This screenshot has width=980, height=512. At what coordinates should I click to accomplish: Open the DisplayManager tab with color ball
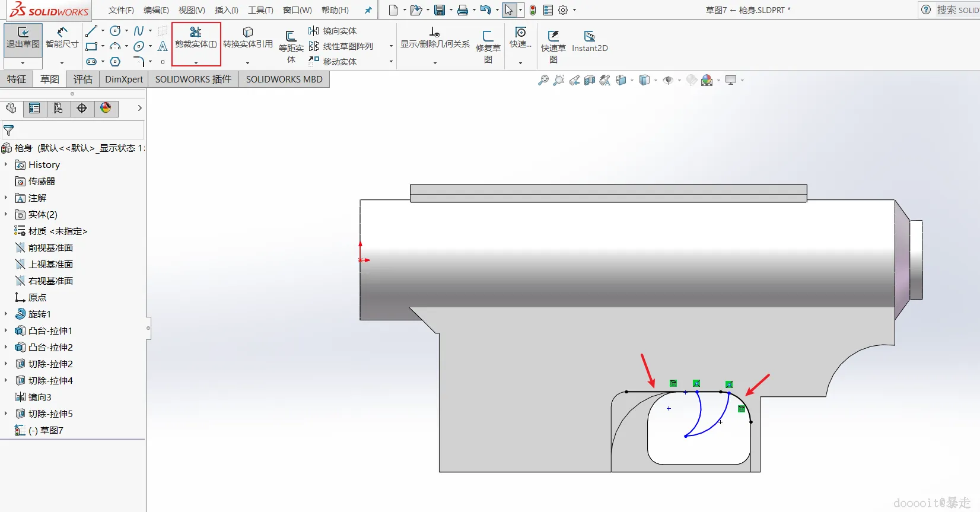click(106, 108)
